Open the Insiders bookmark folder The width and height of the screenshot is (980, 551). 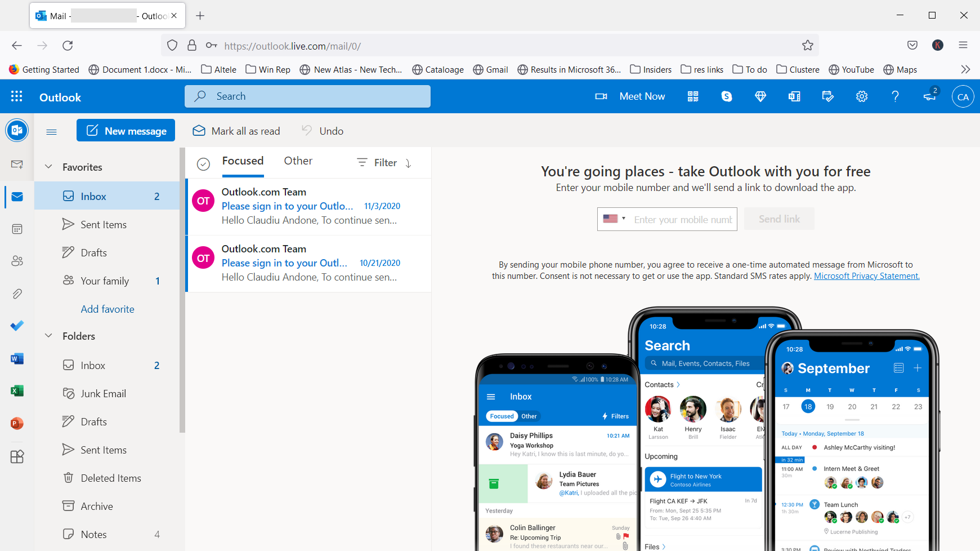click(651, 69)
